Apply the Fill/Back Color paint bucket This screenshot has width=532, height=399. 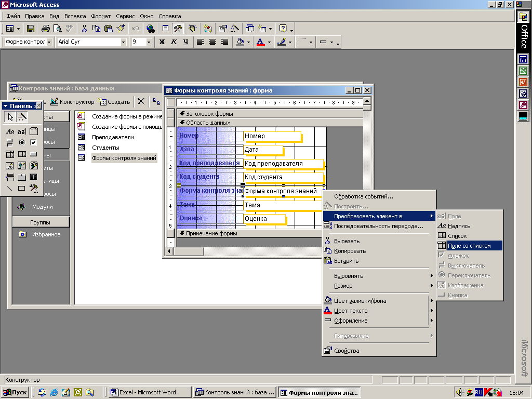(240, 42)
